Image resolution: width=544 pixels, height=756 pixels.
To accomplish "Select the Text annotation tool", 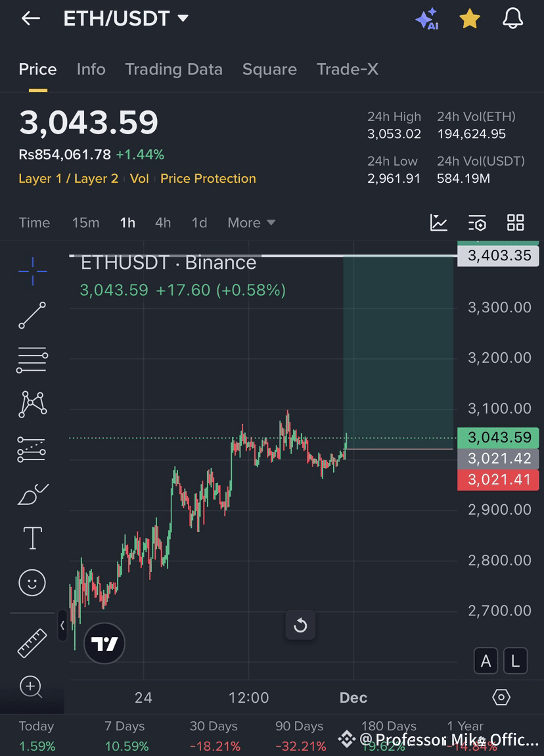I will click(32, 538).
